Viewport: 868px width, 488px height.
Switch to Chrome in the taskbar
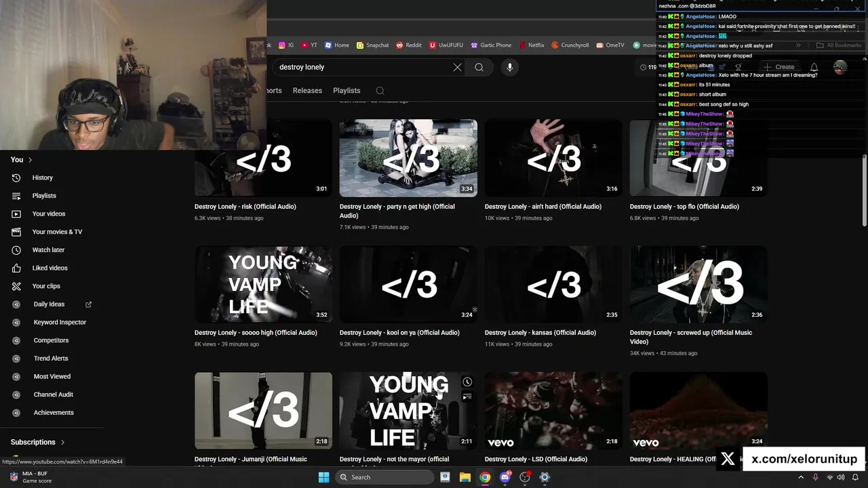coord(485,477)
